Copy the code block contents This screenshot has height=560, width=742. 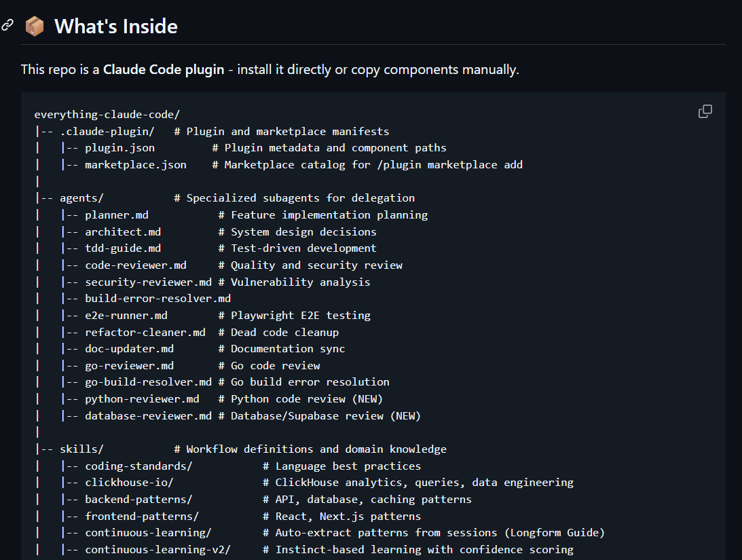click(x=705, y=111)
